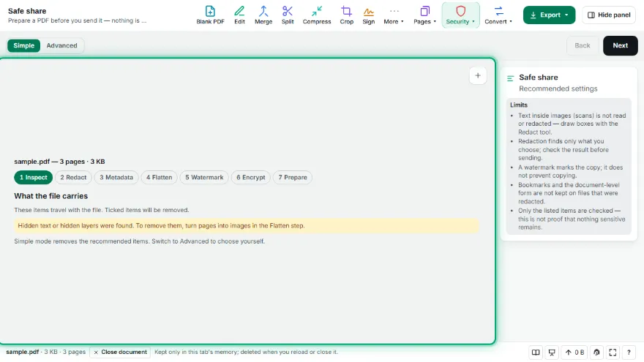Switch to Advanced mode
644x362 pixels.
[x=61, y=45]
